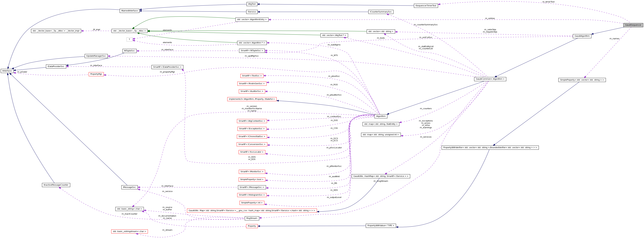This screenshot has height=238, width=644.
Task: Select the Property red-outlined node
Action: click(x=252, y=226)
